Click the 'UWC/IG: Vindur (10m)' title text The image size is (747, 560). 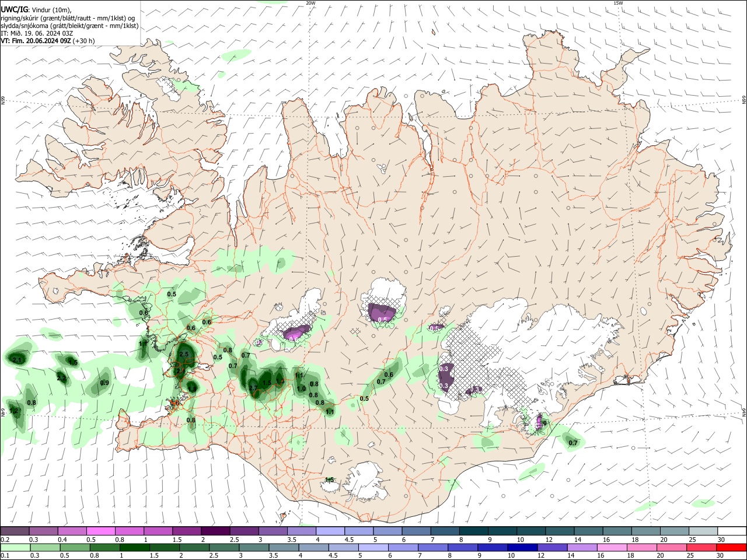pyautogui.click(x=36, y=9)
